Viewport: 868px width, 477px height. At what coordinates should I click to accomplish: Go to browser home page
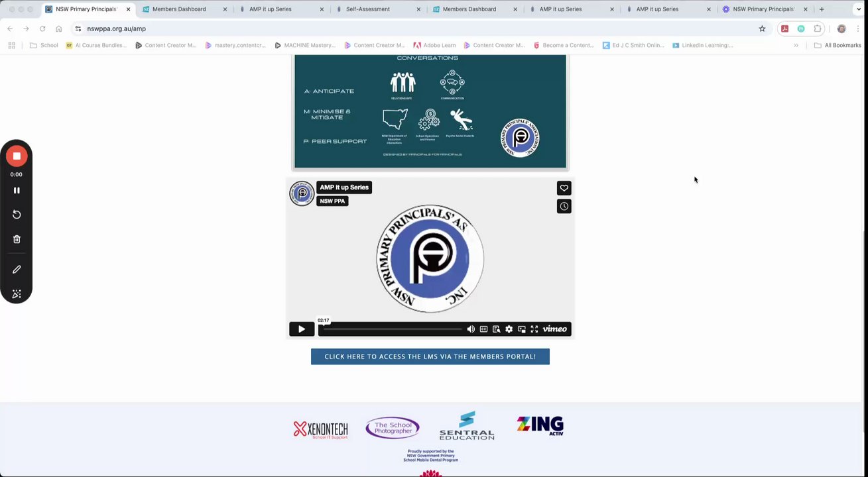pos(59,28)
